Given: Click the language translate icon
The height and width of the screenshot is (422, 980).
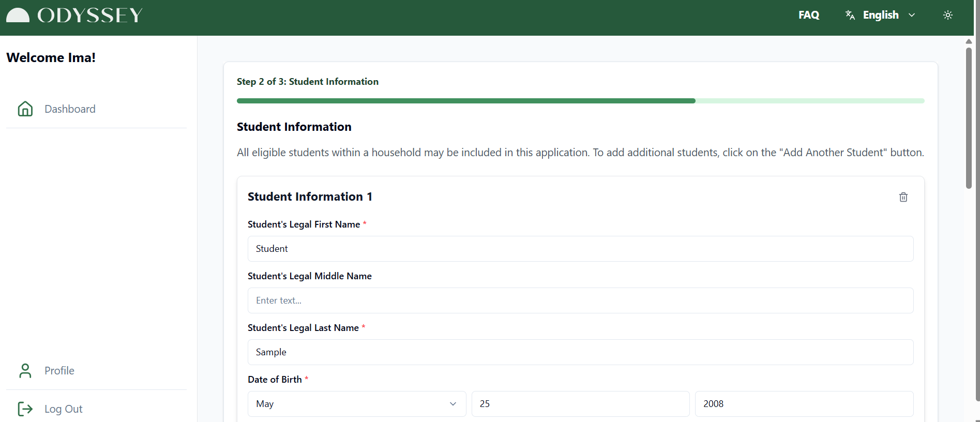Looking at the screenshot, I should [850, 15].
